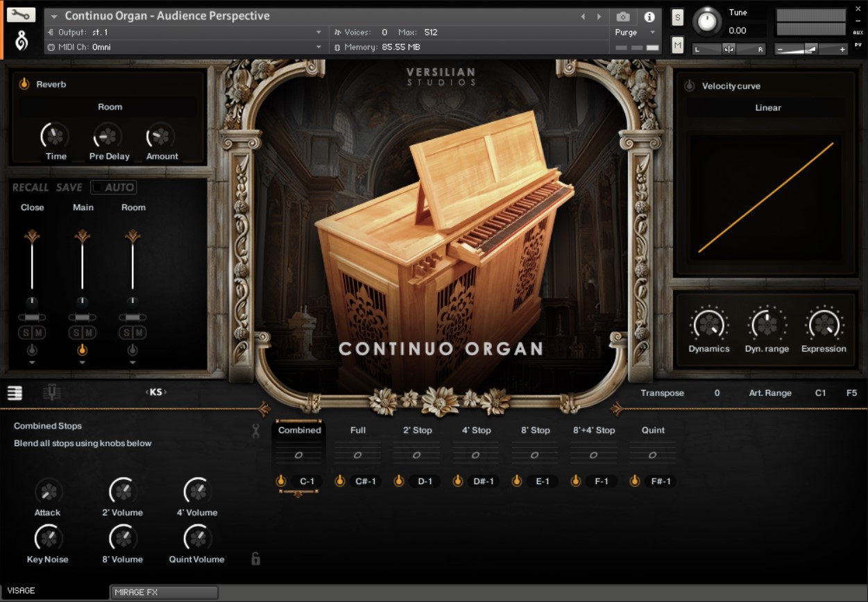Screen dimensions: 868x602
Task: Click the padlock icon near Quint Volume
Action: pyautogui.click(x=255, y=559)
